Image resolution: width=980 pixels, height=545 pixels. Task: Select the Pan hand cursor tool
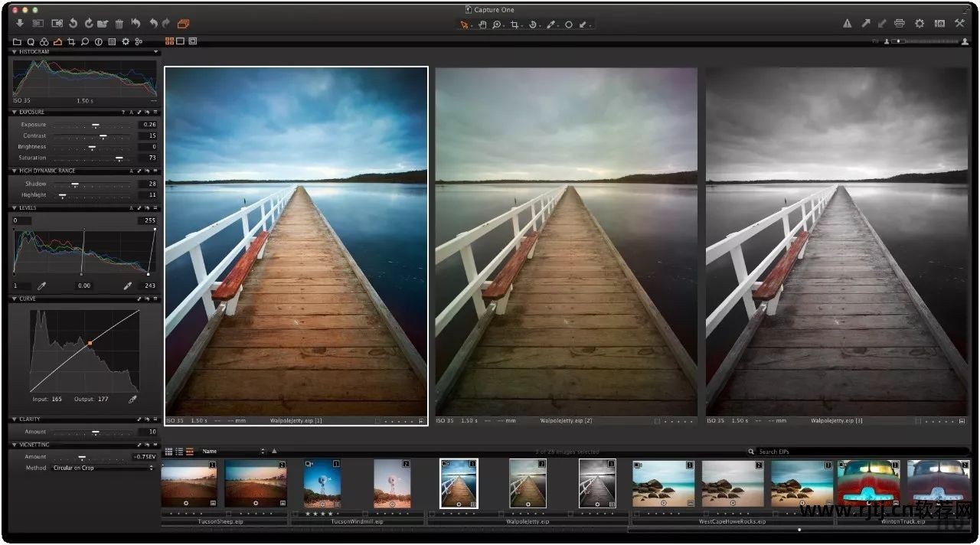tap(482, 24)
